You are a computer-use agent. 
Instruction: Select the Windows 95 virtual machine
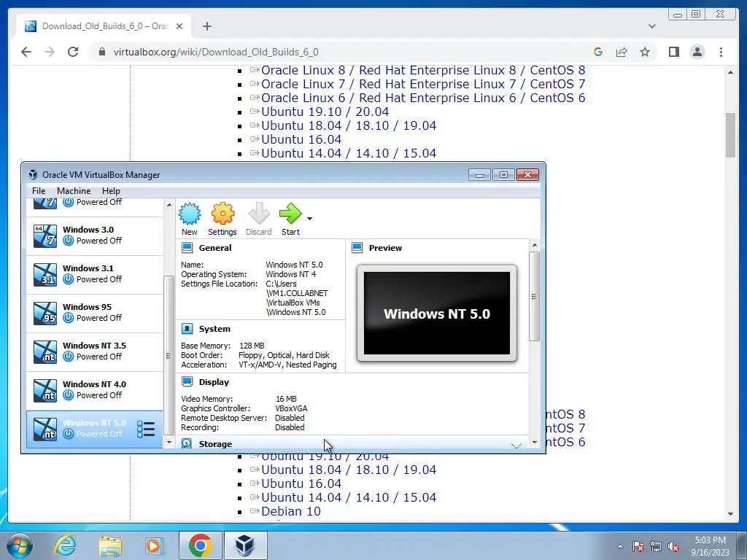point(95,313)
